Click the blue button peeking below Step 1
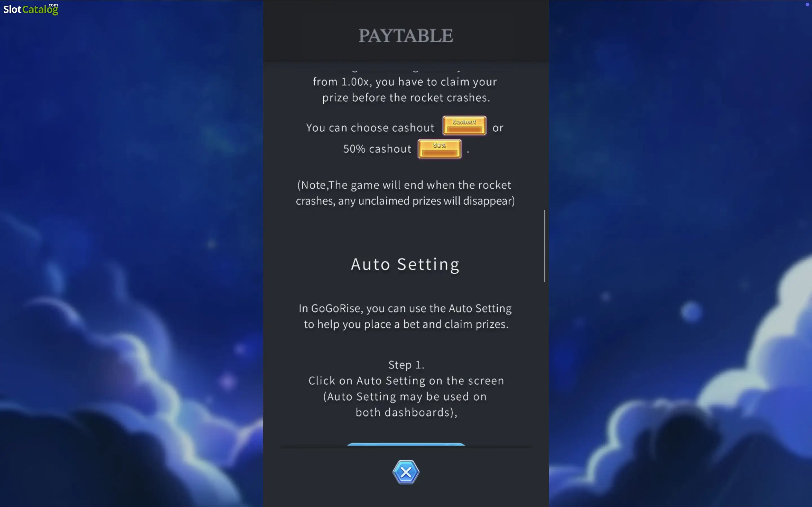This screenshot has height=507, width=812. [406, 444]
